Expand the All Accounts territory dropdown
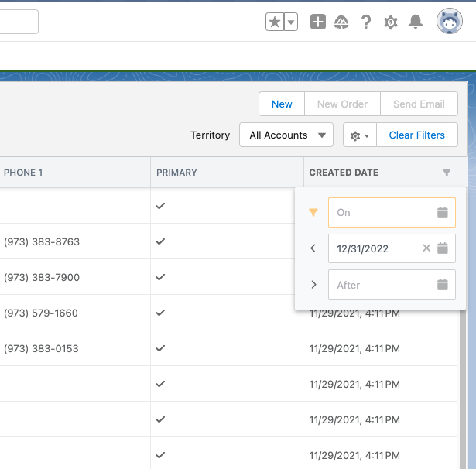 point(286,135)
